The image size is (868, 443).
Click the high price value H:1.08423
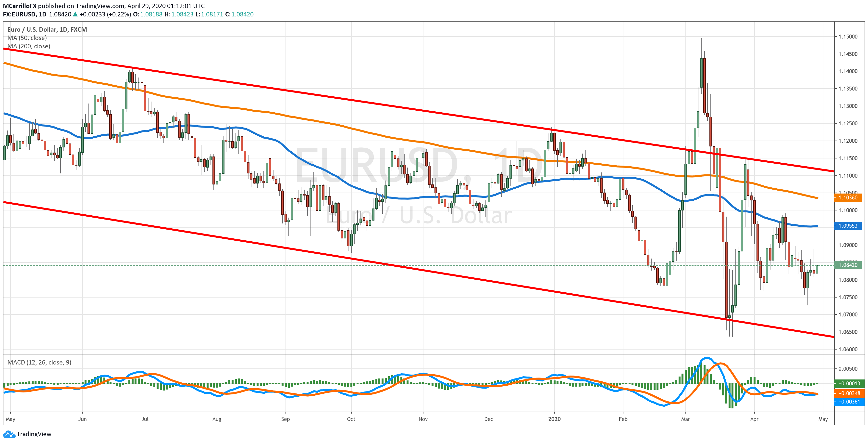coord(179,14)
